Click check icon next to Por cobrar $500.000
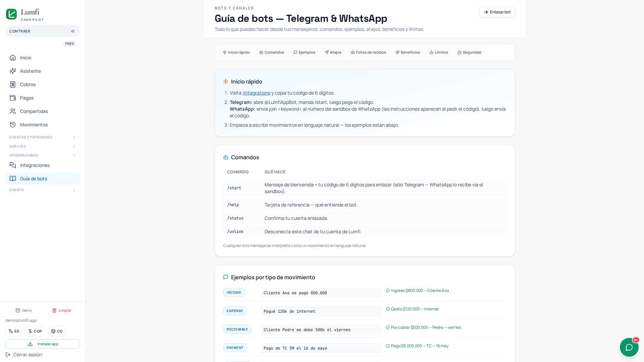Image resolution: width=644 pixels, height=362 pixels. click(388, 327)
